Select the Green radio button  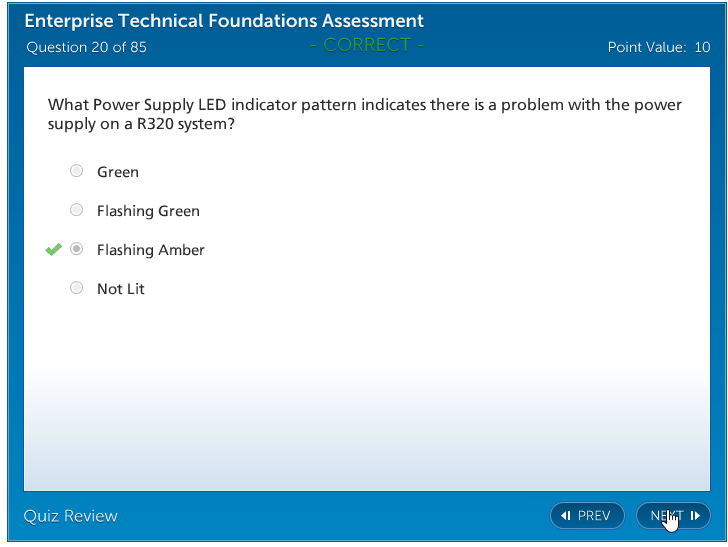click(77, 171)
